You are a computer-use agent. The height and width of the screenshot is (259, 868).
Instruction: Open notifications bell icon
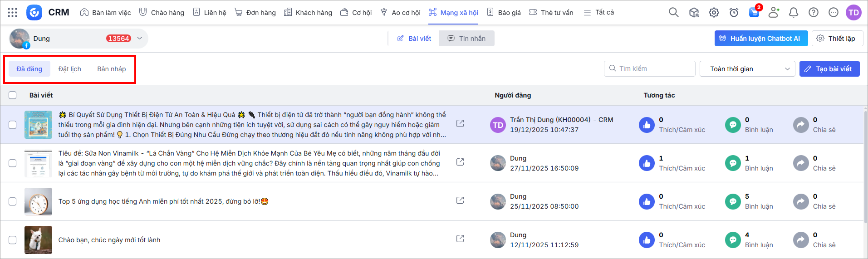(x=793, y=12)
